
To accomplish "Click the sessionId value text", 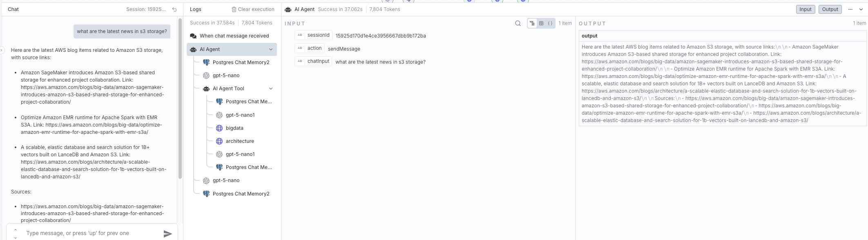I will 381,36.
